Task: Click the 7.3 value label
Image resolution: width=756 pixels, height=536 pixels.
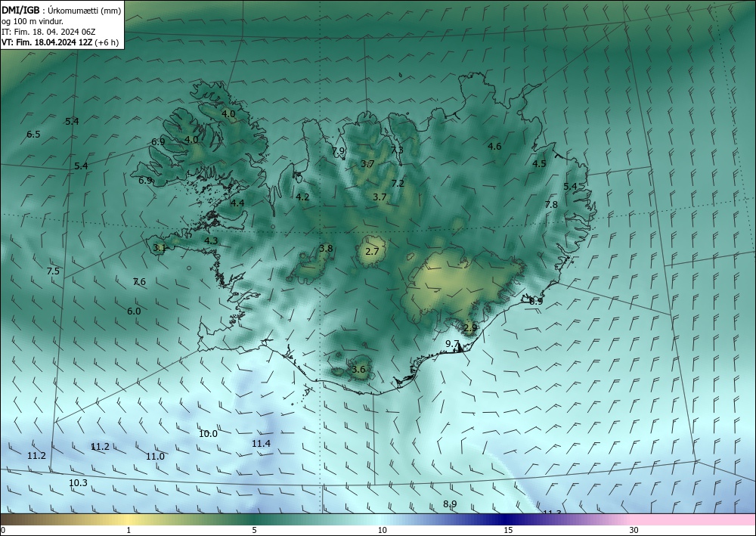Action: (397, 150)
